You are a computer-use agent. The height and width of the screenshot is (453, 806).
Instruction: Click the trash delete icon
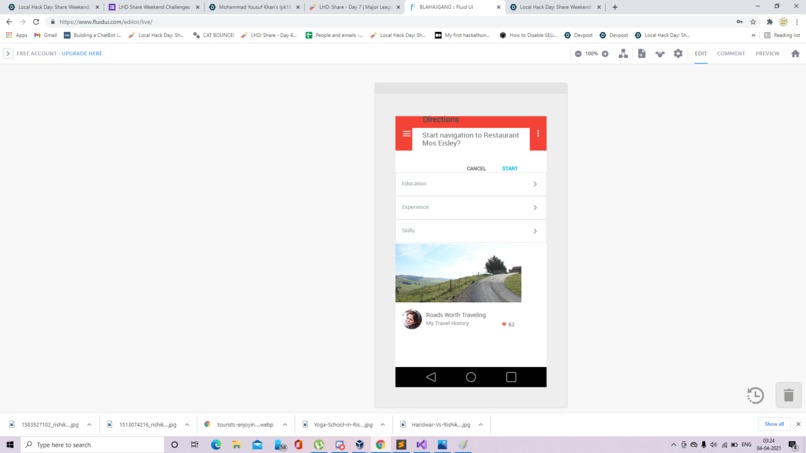pos(789,395)
